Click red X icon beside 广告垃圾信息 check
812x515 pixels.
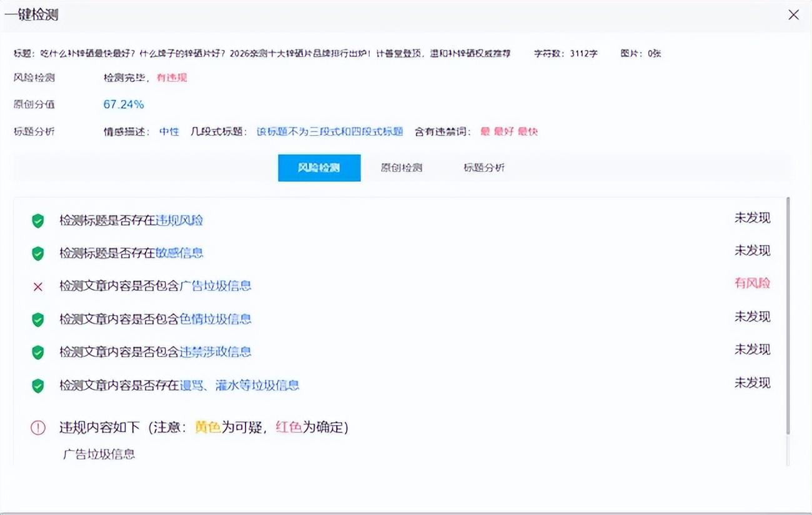(x=38, y=286)
